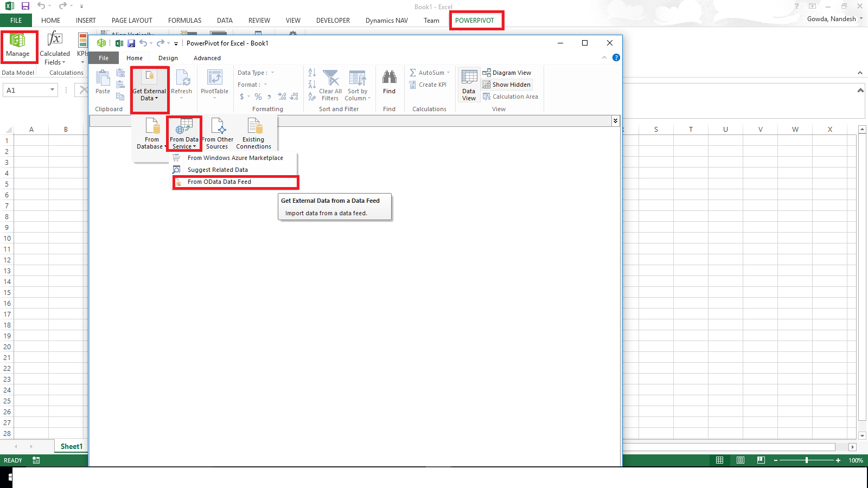The height and width of the screenshot is (488, 868).
Task: Switch to Page Break Preview
Action: (761, 460)
